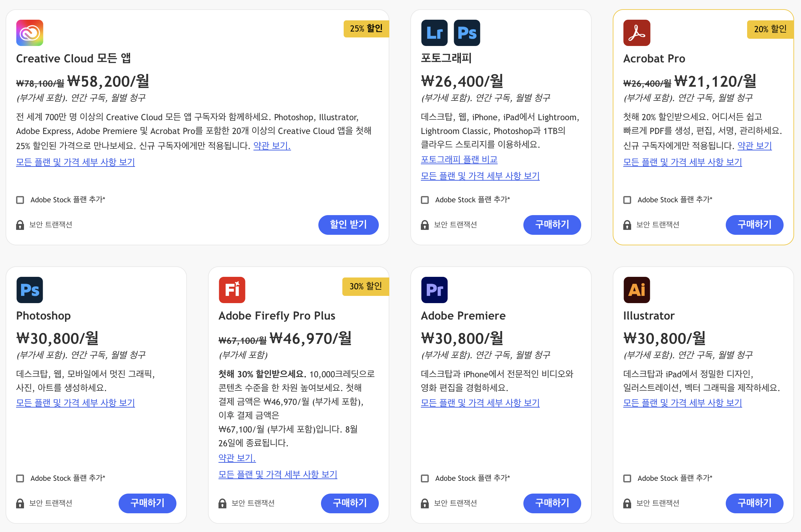Click ₩30,800/월 price in Adobe Premiere card

pos(462,338)
